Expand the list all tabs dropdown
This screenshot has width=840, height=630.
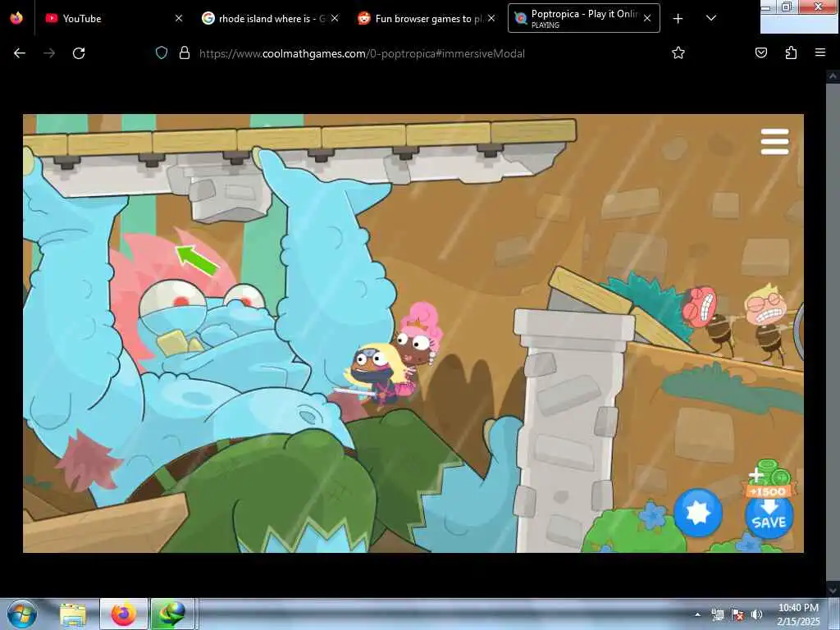click(x=711, y=18)
